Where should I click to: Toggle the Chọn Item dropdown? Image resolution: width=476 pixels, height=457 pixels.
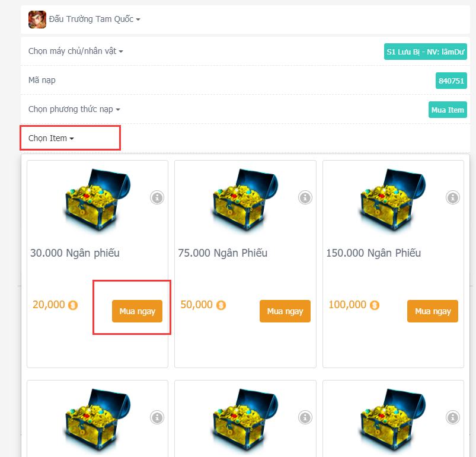coord(51,138)
